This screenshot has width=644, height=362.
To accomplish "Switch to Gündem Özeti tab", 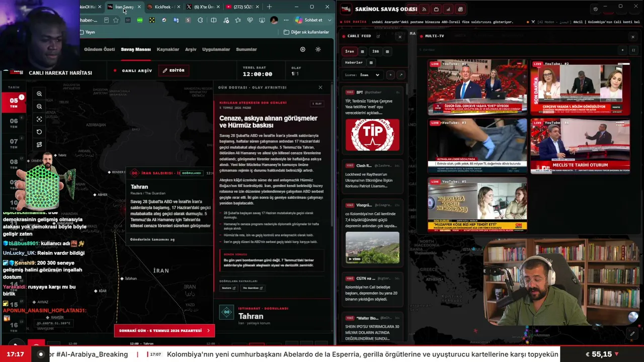I will click(100, 49).
